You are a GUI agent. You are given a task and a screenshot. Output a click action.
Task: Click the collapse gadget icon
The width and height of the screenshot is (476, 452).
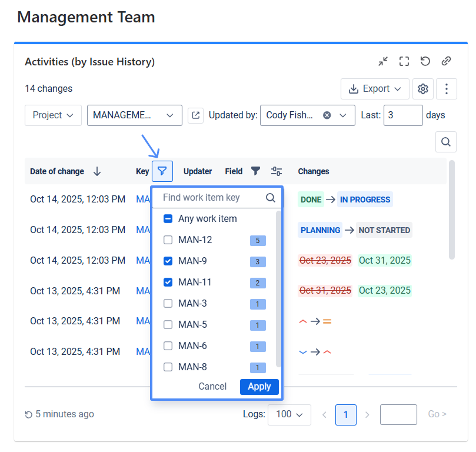tap(383, 61)
